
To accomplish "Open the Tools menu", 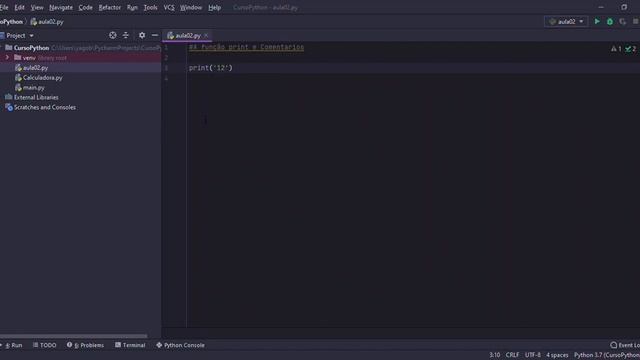I will click(x=150, y=7).
